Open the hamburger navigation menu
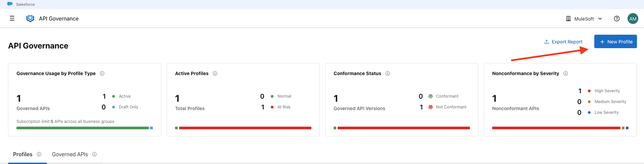 coord(12,19)
